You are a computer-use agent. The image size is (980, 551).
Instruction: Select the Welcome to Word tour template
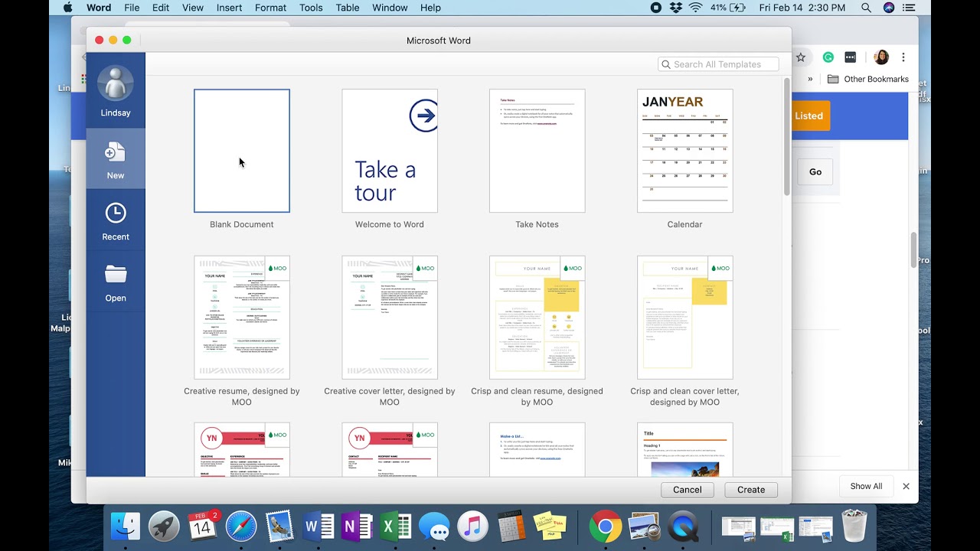tap(390, 151)
